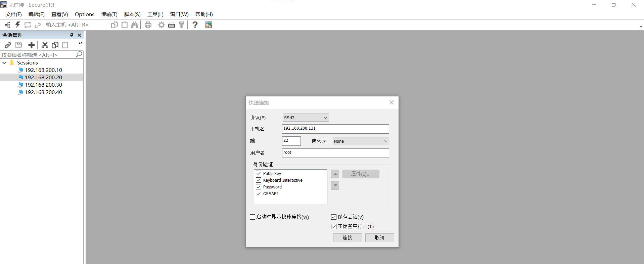Open the Options menu
This screenshot has height=264, width=644.
pos(85,14)
